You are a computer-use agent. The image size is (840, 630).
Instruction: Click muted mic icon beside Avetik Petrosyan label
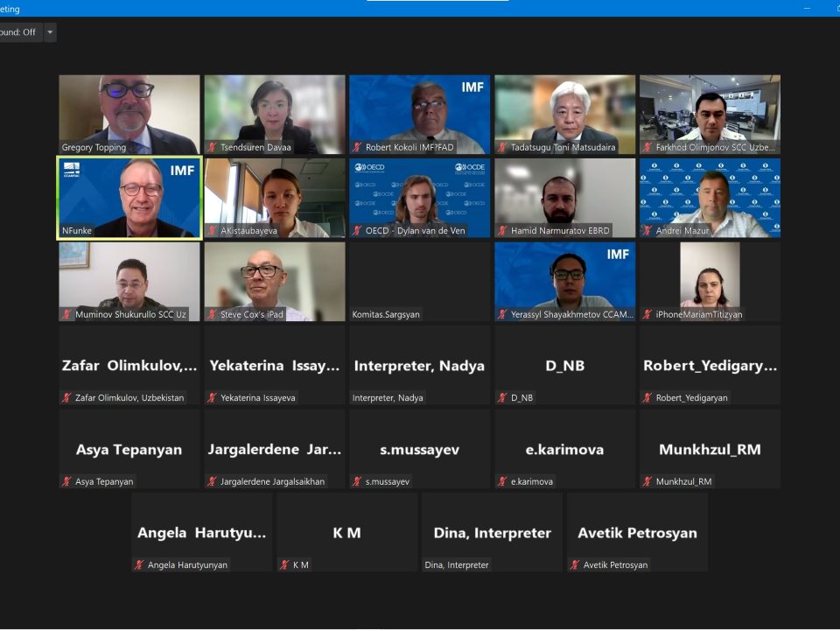[575, 565]
